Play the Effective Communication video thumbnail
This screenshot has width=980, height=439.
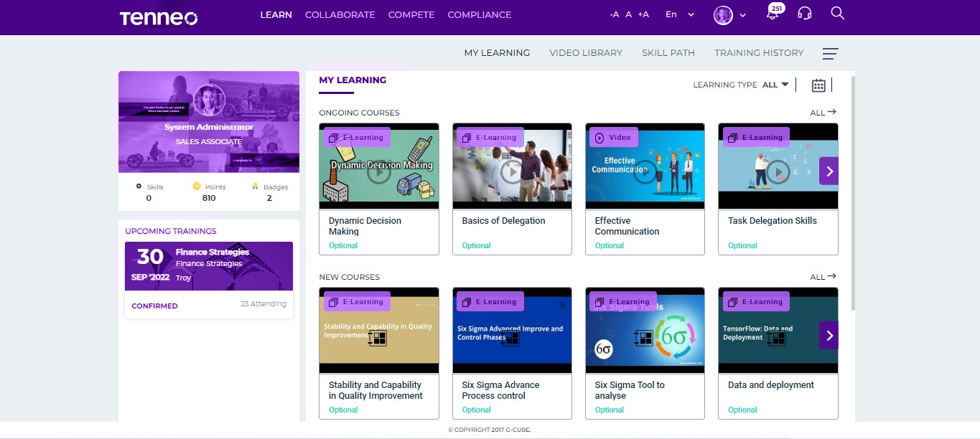pyautogui.click(x=645, y=171)
